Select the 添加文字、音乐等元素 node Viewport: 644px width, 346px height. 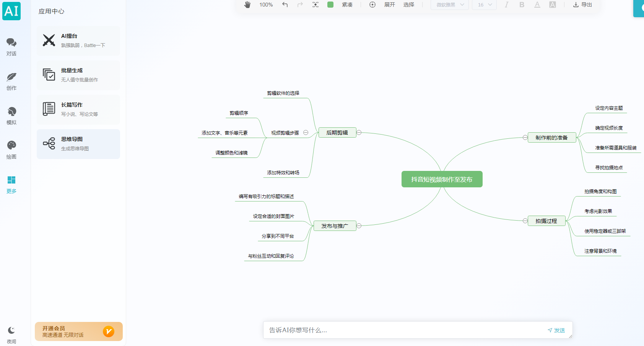pyautogui.click(x=225, y=133)
